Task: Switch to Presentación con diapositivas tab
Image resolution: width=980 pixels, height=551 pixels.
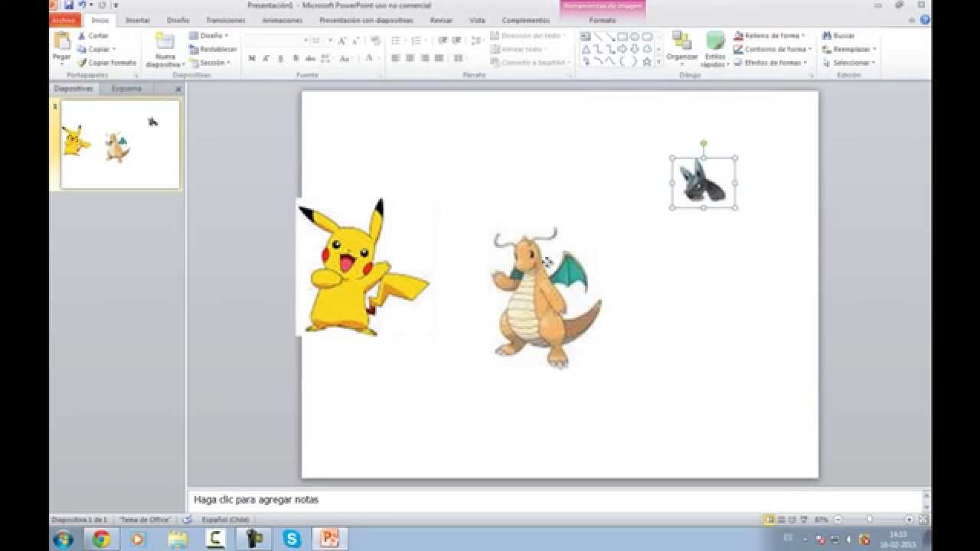Action: pos(366,21)
